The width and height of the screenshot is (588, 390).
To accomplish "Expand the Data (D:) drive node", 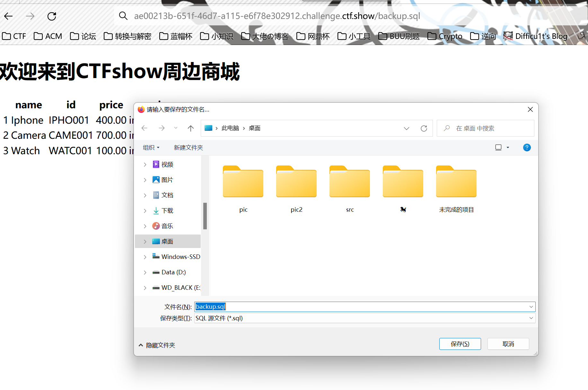I will pyautogui.click(x=145, y=272).
